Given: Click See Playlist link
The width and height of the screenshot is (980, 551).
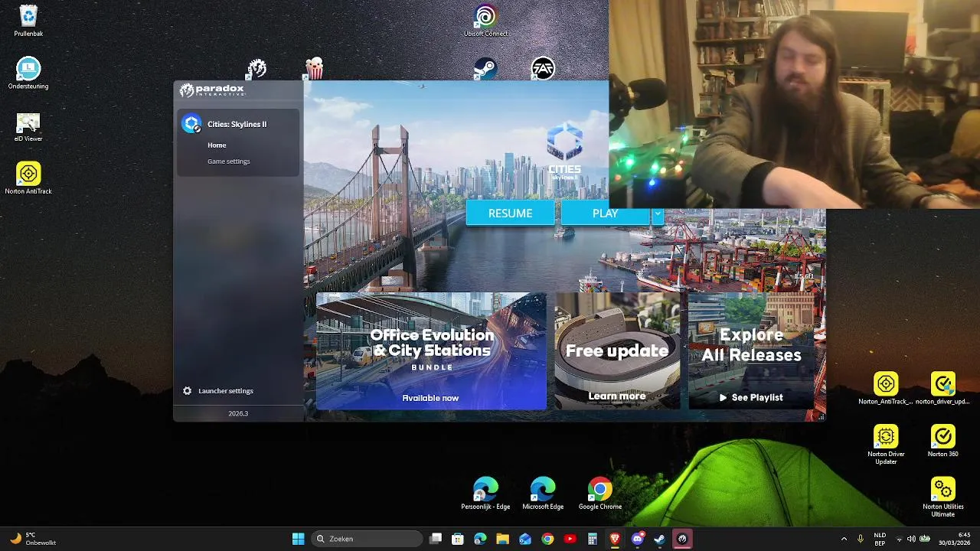Looking at the screenshot, I should (x=750, y=398).
